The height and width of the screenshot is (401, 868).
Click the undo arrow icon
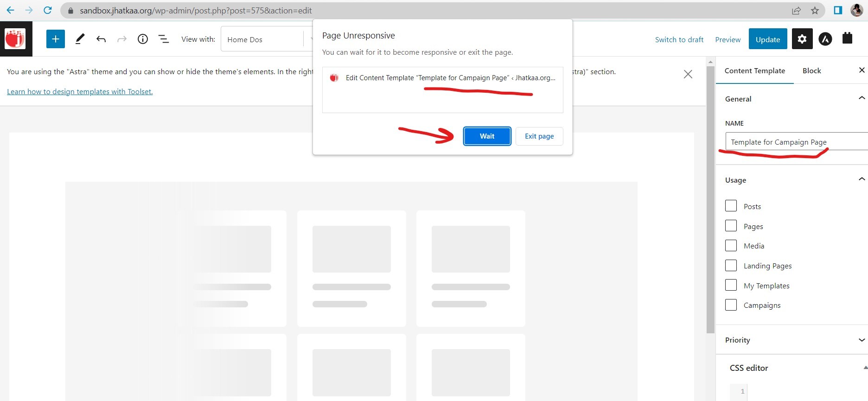point(101,39)
